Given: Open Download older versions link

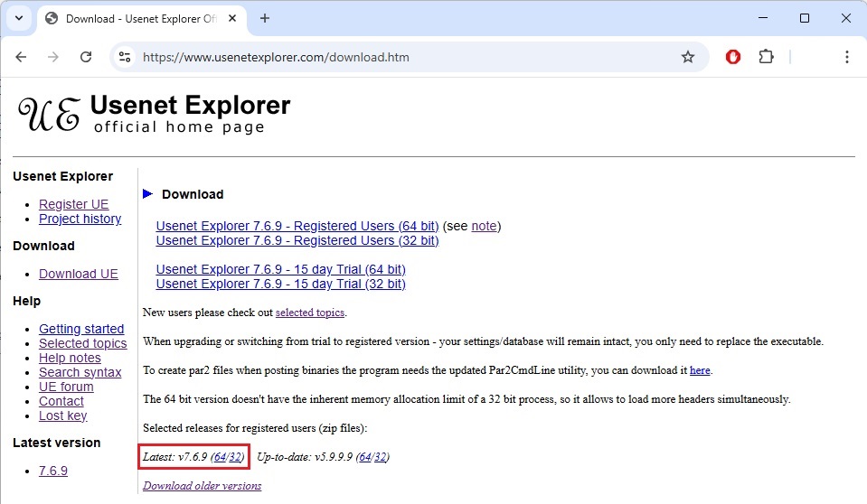Looking at the screenshot, I should (202, 485).
